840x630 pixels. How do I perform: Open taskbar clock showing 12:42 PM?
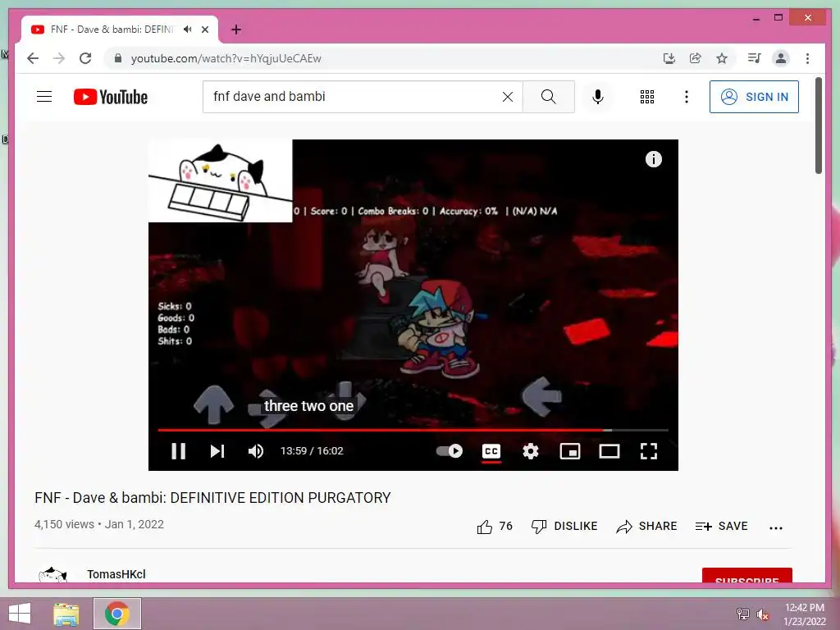pyautogui.click(x=805, y=614)
